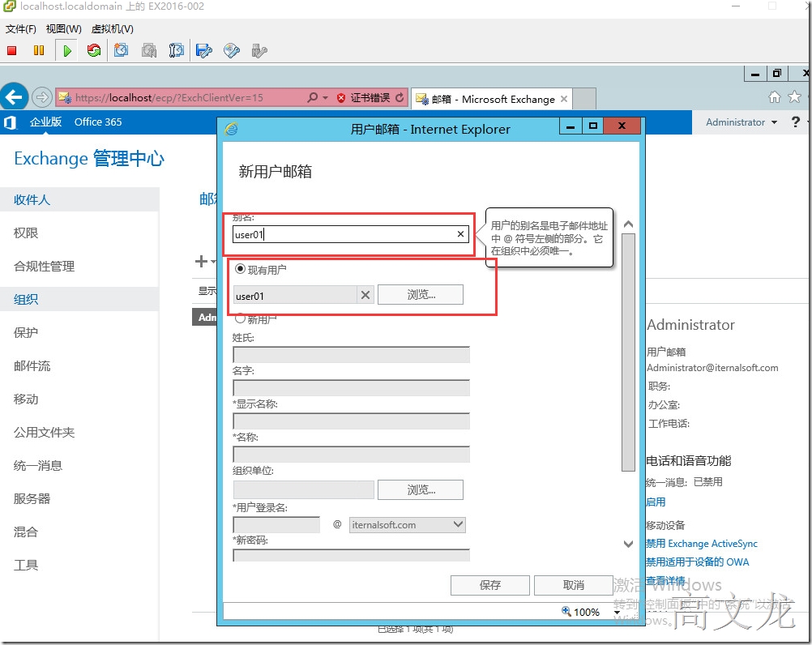This screenshot has width=812, height=645.
Task: Click 禁用 Exchange ActiveSync link
Action: 702,544
